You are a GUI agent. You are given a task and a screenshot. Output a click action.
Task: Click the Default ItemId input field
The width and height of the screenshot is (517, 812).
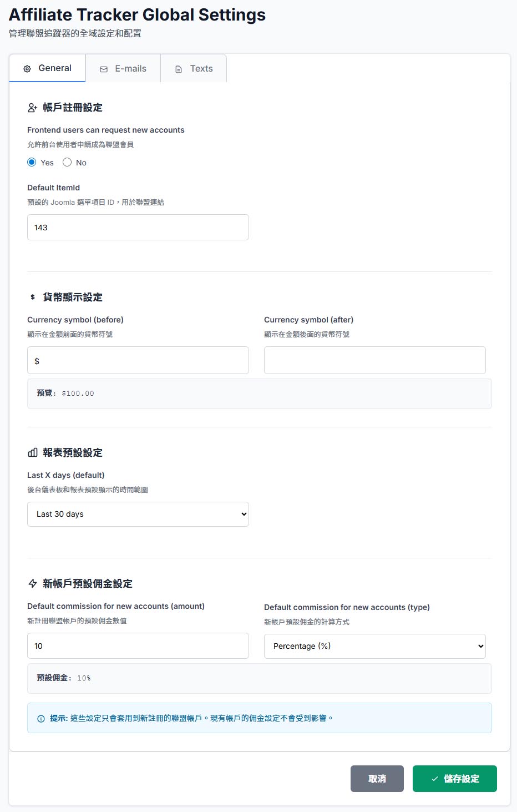pos(138,228)
